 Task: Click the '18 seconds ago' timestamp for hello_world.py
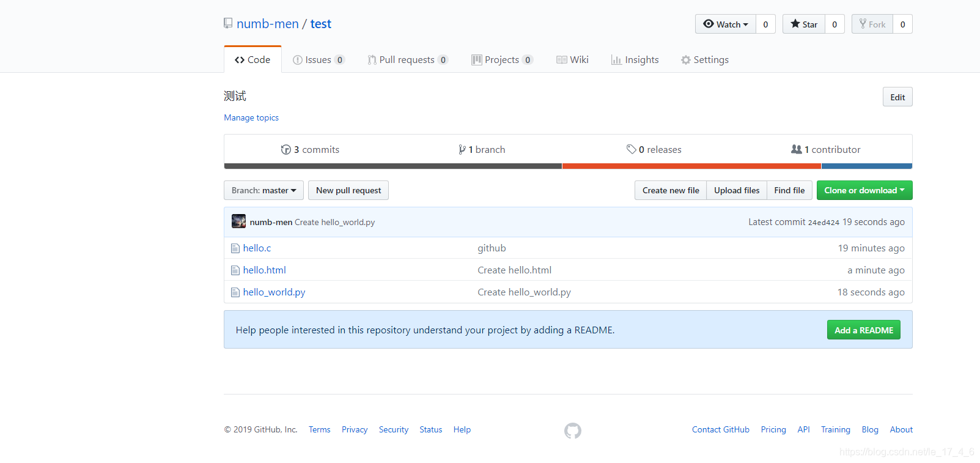[871, 292]
